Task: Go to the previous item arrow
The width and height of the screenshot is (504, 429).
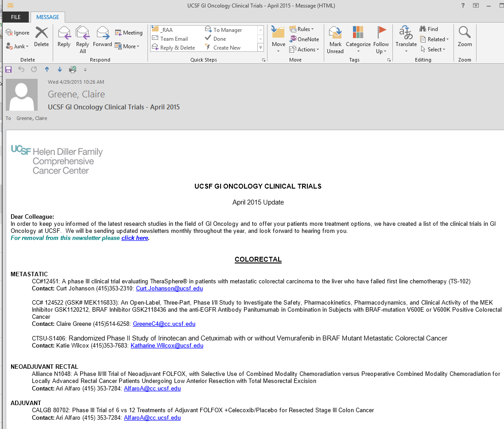Action: (47, 70)
